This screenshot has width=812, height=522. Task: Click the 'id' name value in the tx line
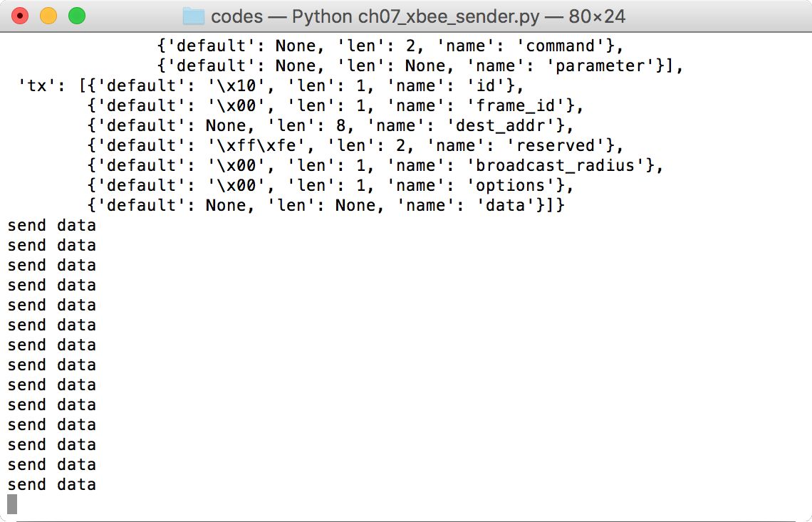tap(486, 85)
